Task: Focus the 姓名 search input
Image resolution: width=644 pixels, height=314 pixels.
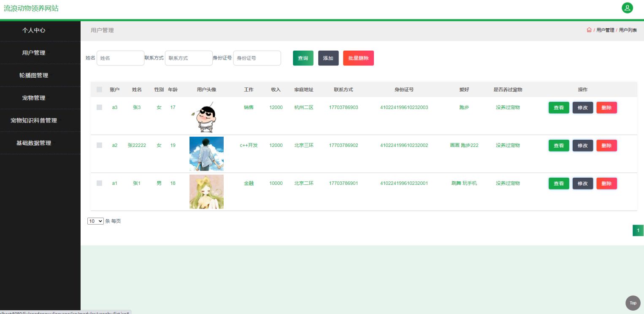Action: tap(120, 58)
